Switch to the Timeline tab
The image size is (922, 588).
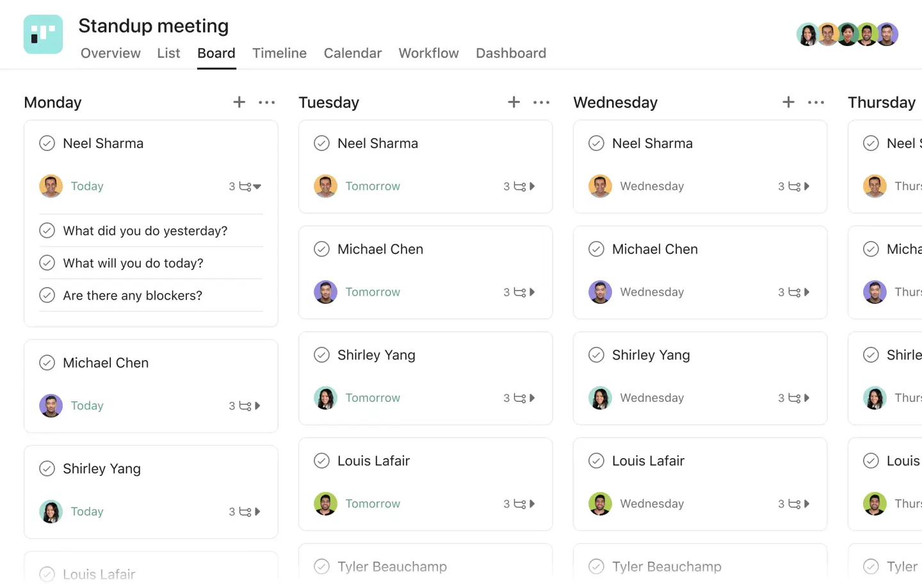279,53
